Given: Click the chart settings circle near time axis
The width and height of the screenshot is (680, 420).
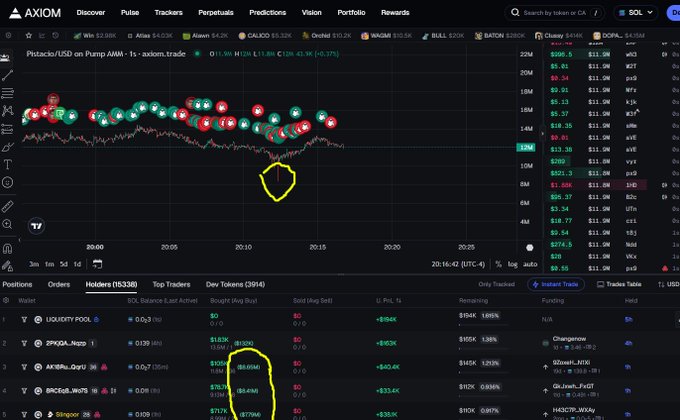Looking at the screenshot, I should point(530,247).
